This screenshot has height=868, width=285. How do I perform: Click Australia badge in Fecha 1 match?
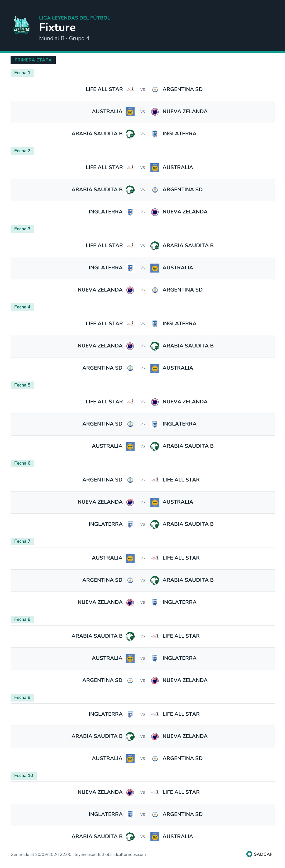point(130,112)
